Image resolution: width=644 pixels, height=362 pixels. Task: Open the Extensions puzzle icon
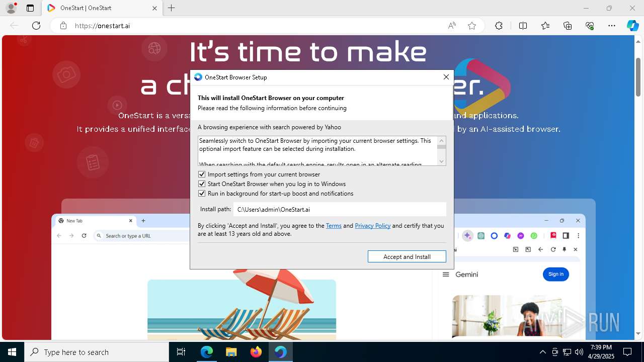[x=499, y=26]
